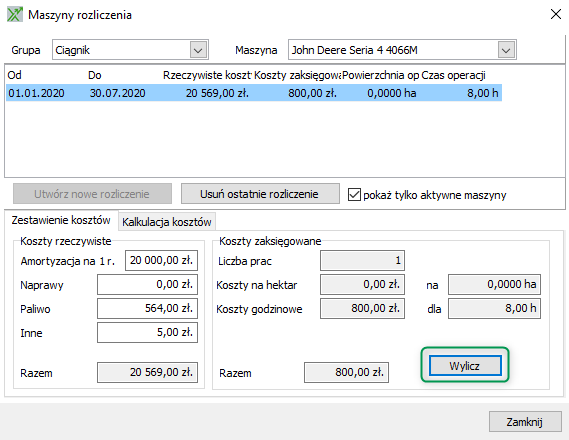Click the Rzeczywiste koszty column header
This screenshot has height=440, width=569.
click(x=207, y=75)
